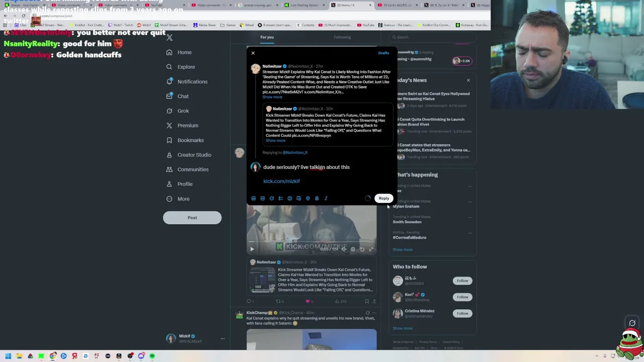Open Mizkif account switcher menu

pyautogui.click(x=196, y=338)
